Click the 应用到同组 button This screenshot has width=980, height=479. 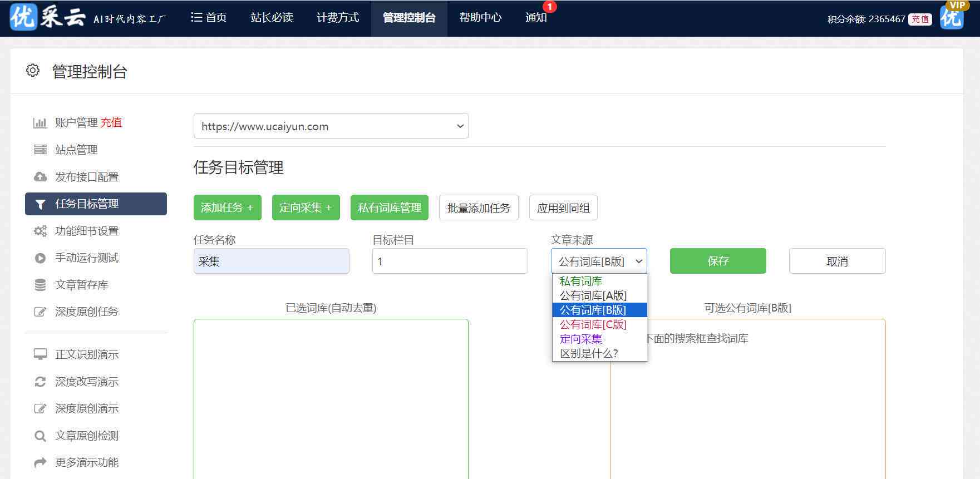click(x=563, y=208)
